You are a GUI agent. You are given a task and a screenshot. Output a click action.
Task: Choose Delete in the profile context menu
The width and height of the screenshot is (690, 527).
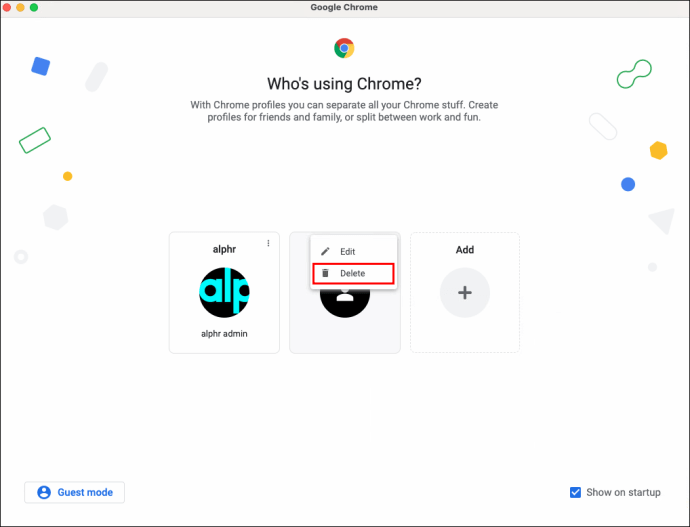[353, 273]
